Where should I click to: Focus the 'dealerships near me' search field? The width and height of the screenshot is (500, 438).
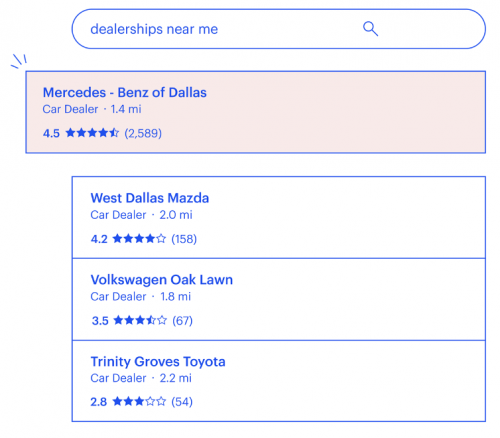tap(279, 29)
